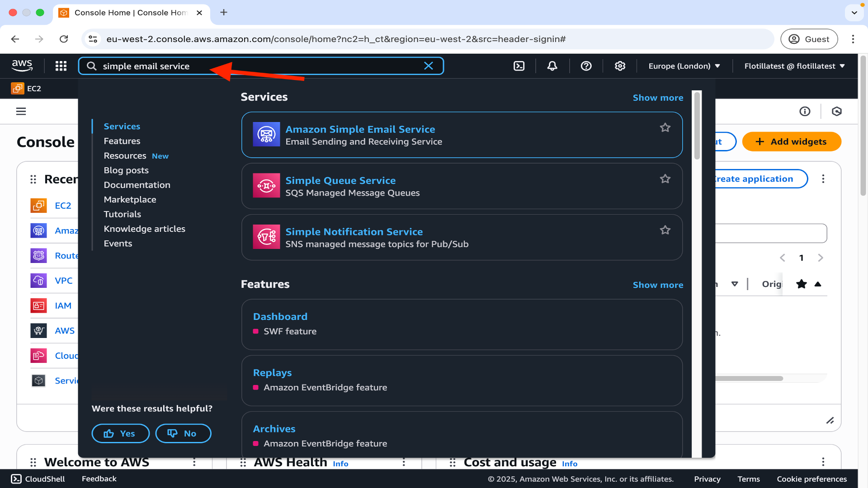868x488 pixels.
Task: Open the Flotillatest account dropdown menu
Action: pos(794,66)
